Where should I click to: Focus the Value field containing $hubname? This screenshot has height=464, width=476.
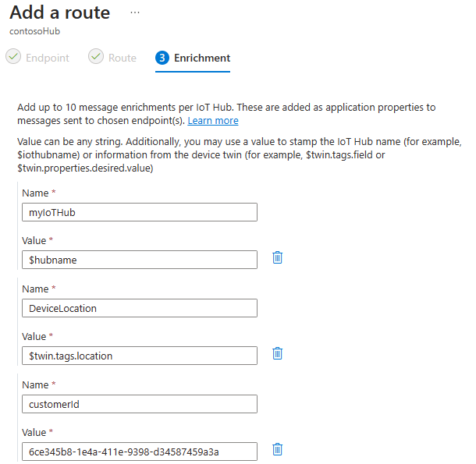[140, 260]
